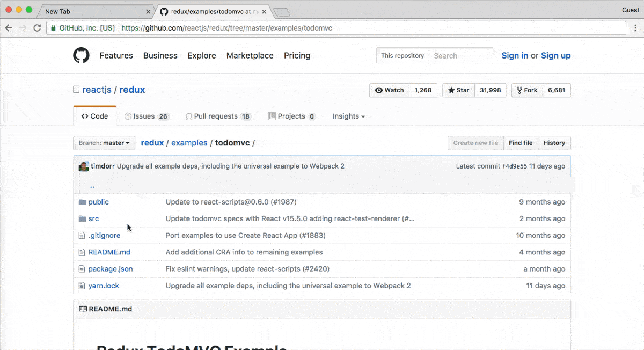Click the Sign up link

(555, 55)
